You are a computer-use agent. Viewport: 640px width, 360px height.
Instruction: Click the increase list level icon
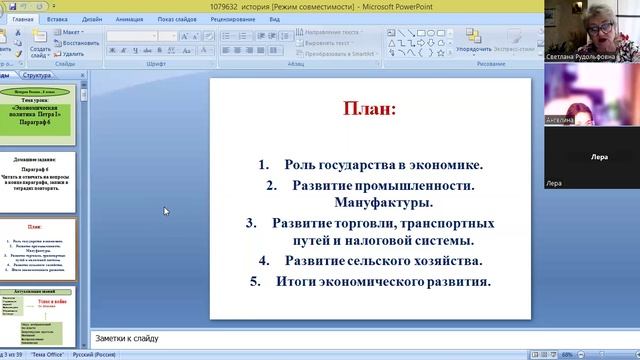(272, 36)
